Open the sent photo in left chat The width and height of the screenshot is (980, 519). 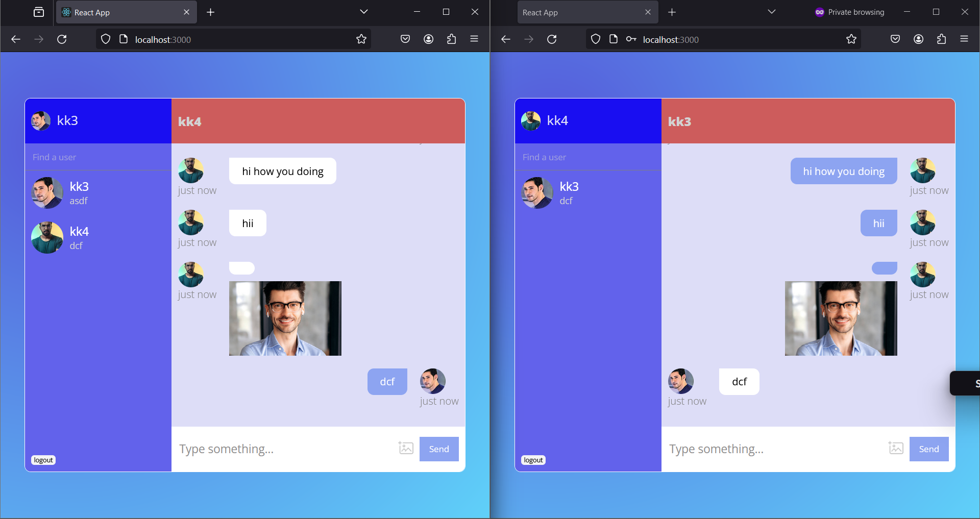click(x=285, y=318)
